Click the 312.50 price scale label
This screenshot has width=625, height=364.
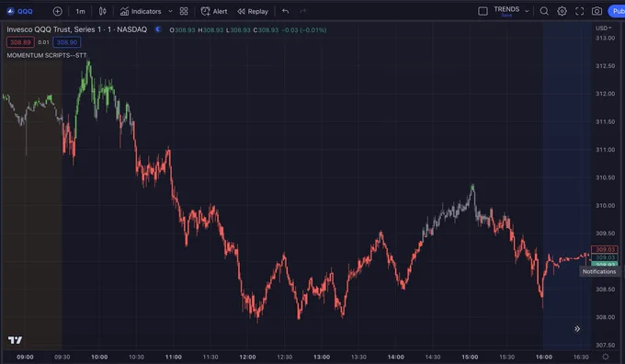(605, 66)
